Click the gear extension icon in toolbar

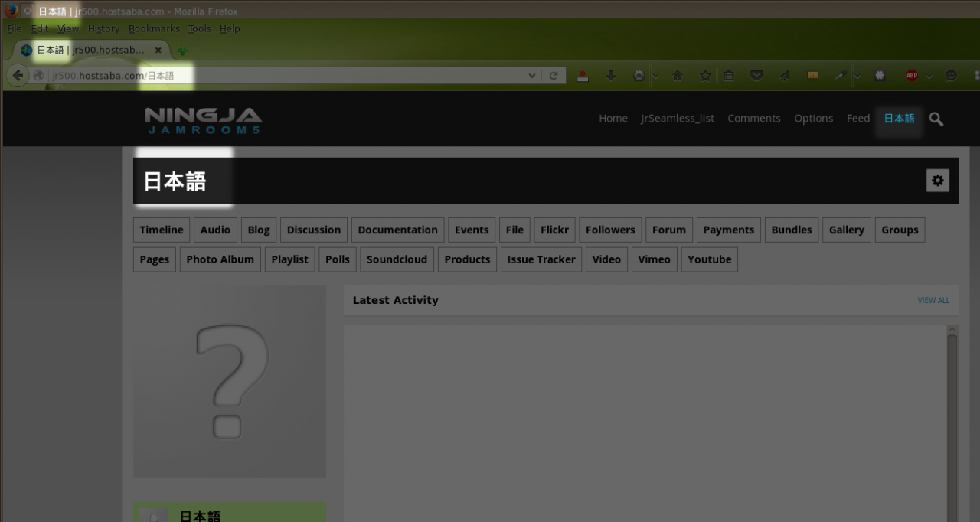pos(639,76)
